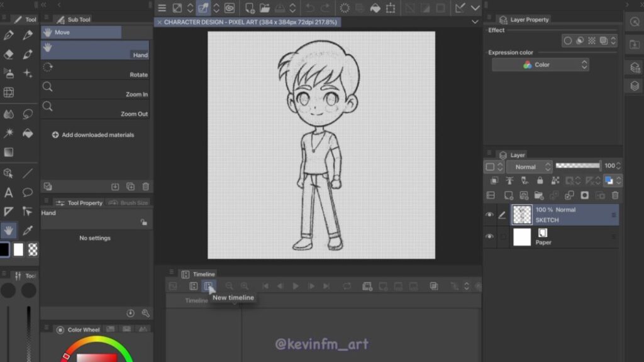644x362 pixels.
Task: Choose the Auto select magic wand tool
Action: point(9,133)
